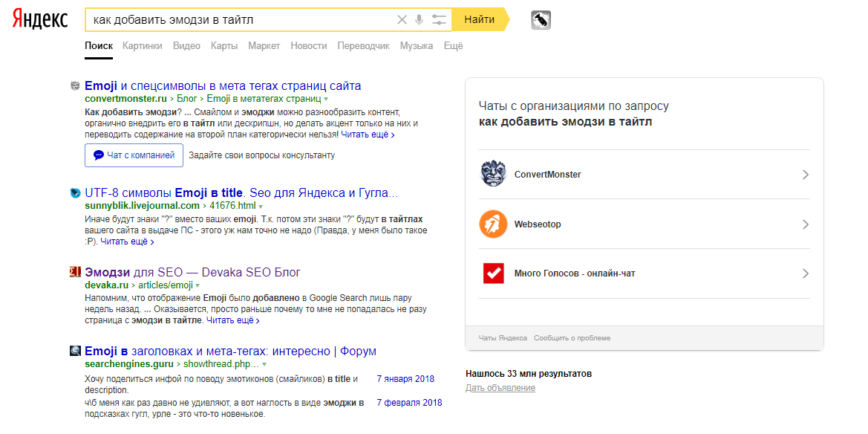
Task: Open Webseotop chat via right chevron
Action: click(x=806, y=224)
